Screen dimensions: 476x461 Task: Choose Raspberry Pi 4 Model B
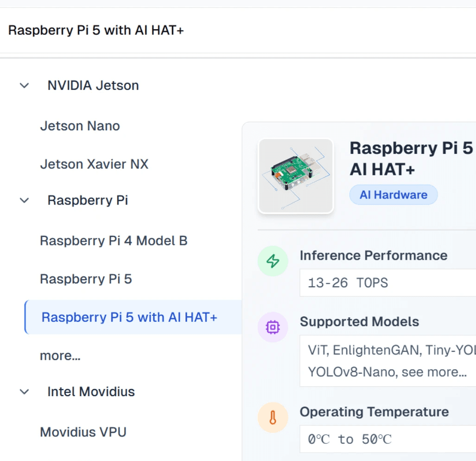coord(114,241)
